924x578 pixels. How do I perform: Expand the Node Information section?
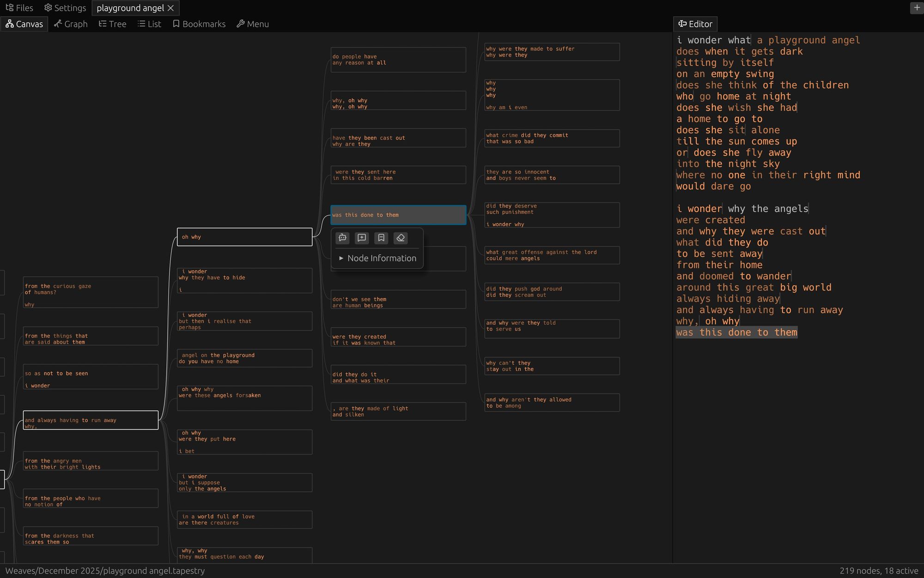click(377, 258)
